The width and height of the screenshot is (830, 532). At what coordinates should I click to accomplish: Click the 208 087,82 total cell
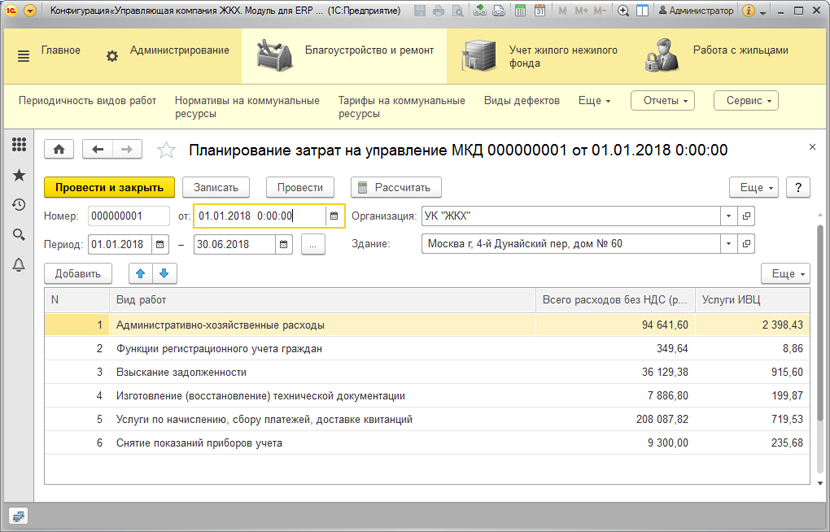point(615,419)
